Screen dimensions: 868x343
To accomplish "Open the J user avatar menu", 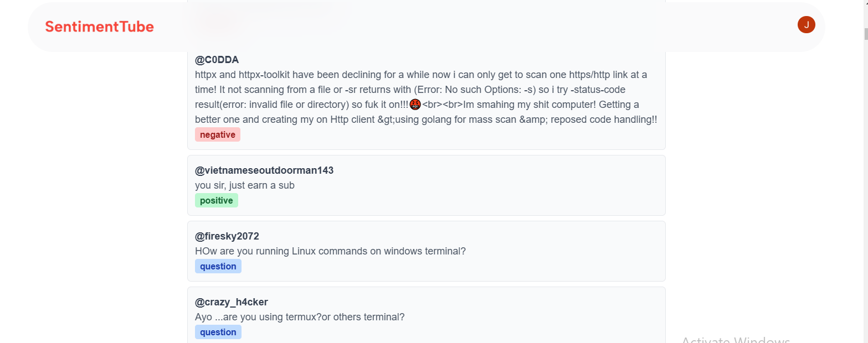I will point(806,24).
